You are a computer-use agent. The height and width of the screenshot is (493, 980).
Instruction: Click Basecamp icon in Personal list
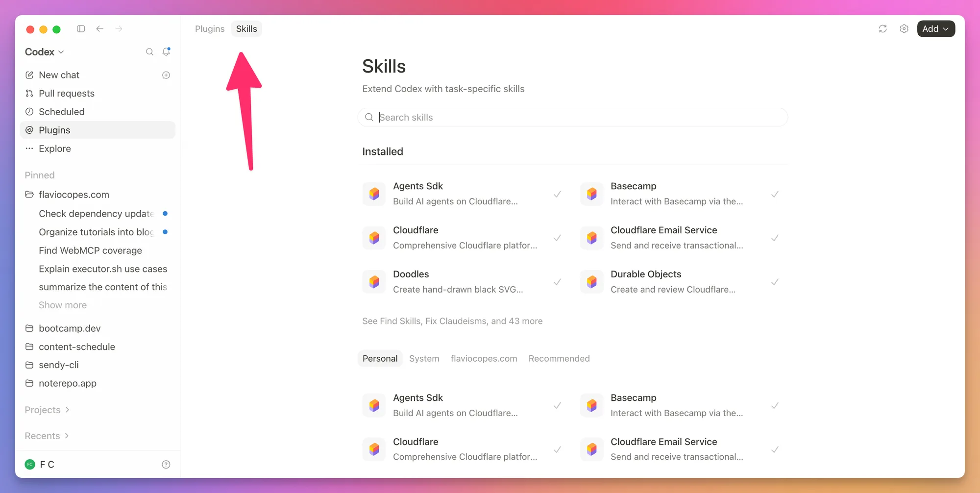coord(592,406)
